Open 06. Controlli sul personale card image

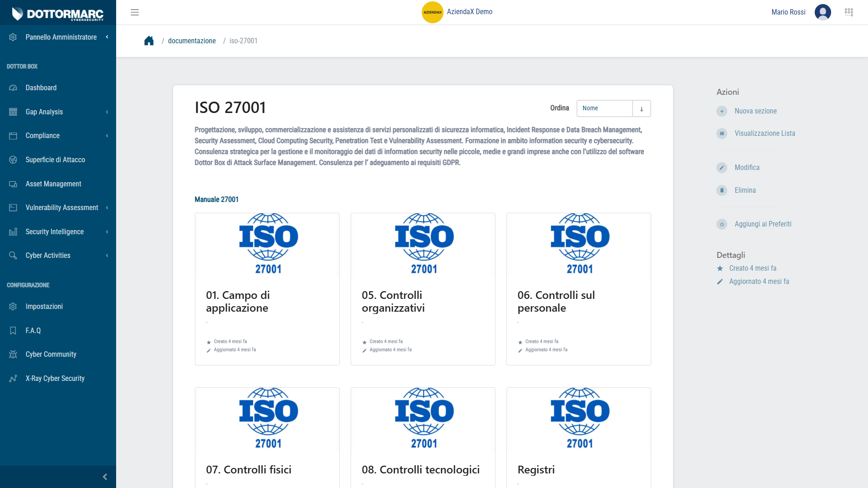(x=579, y=245)
